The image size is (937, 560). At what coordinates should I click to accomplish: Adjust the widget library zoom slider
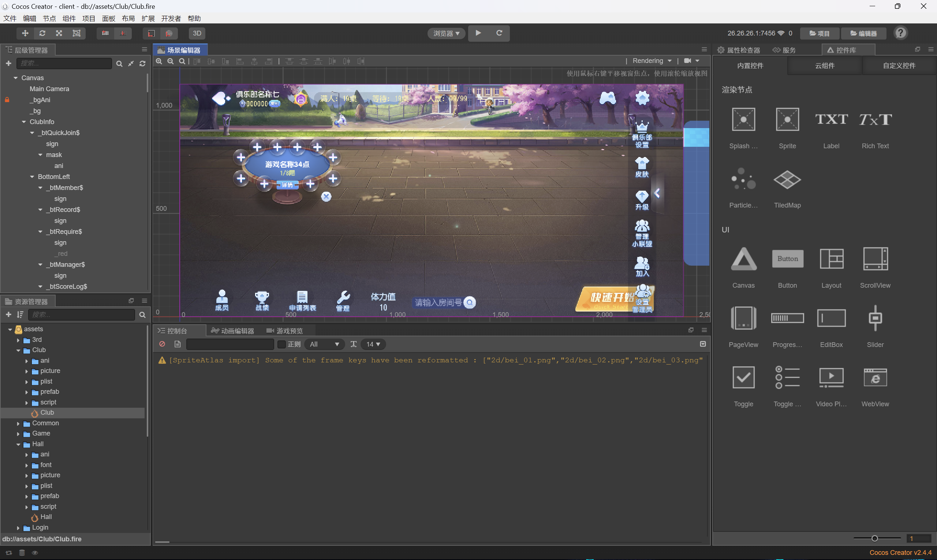tap(874, 538)
